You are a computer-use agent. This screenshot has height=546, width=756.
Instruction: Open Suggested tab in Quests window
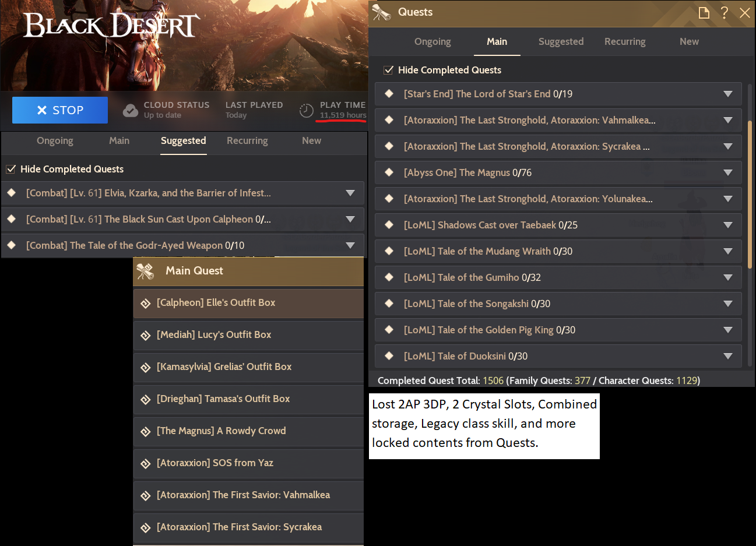(561, 42)
